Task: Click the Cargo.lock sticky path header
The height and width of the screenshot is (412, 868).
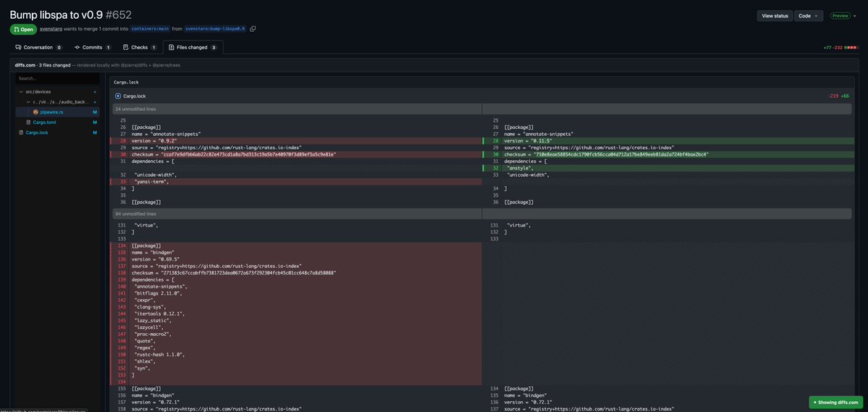Action: [126, 82]
